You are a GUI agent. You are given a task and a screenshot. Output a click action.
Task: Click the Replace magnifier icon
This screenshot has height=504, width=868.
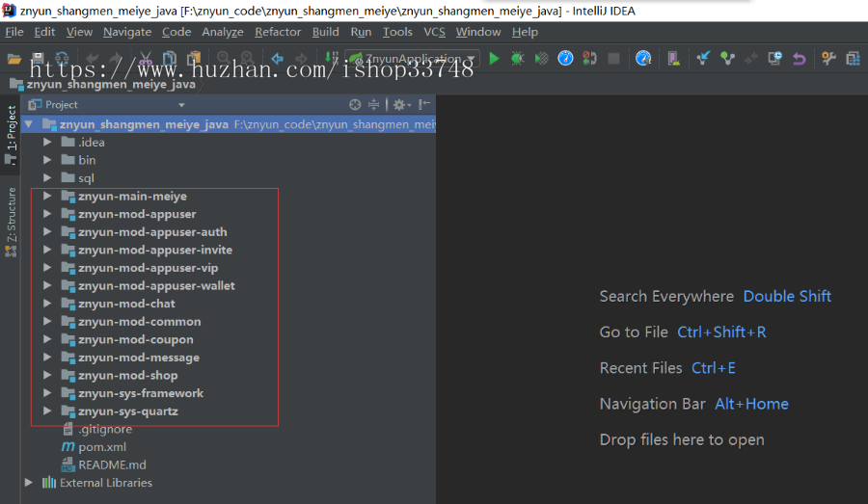(248, 59)
